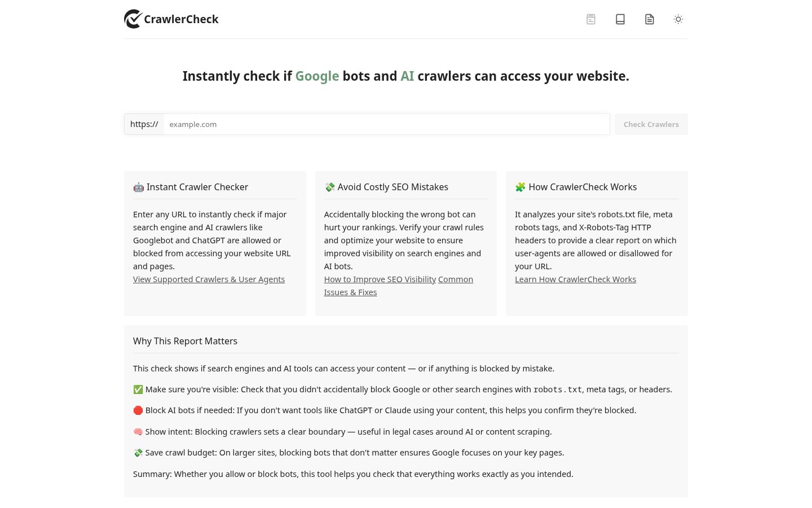812x508 pixels.
Task: Click the green word Google in headline
Action: coord(317,76)
